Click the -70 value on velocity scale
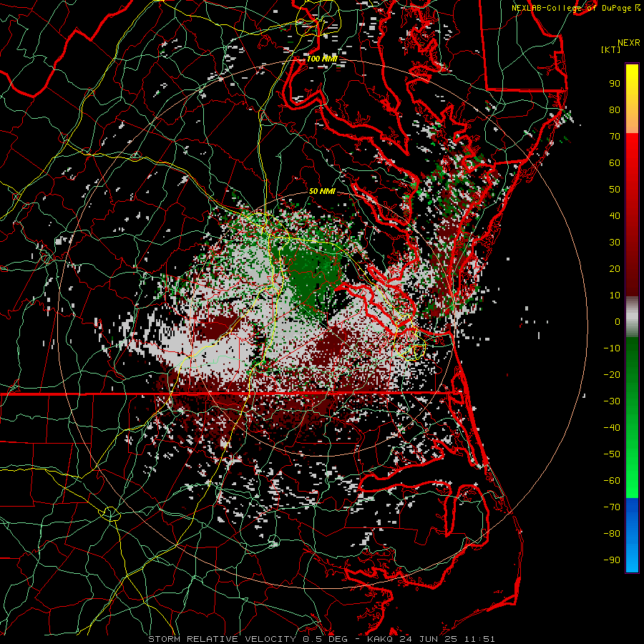This screenshot has height=644, width=644. [612, 507]
